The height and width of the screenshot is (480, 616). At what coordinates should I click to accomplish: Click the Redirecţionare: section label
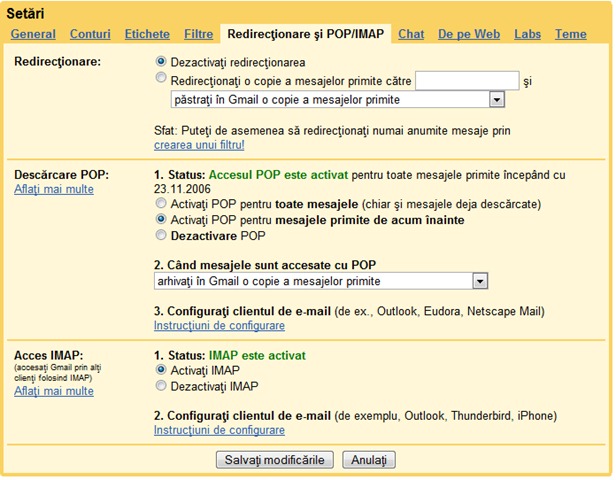click(x=57, y=62)
